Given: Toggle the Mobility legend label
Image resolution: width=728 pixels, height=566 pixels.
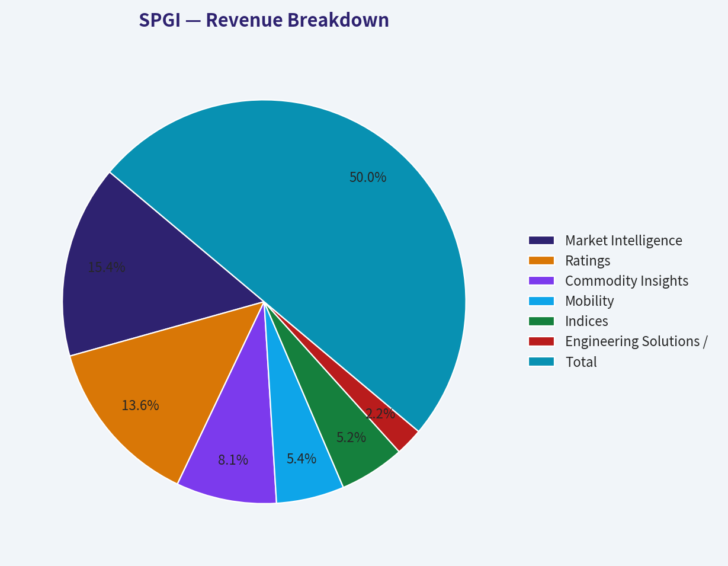Looking at the screenshot, I should pyautogui.click(x=589, y=300).
